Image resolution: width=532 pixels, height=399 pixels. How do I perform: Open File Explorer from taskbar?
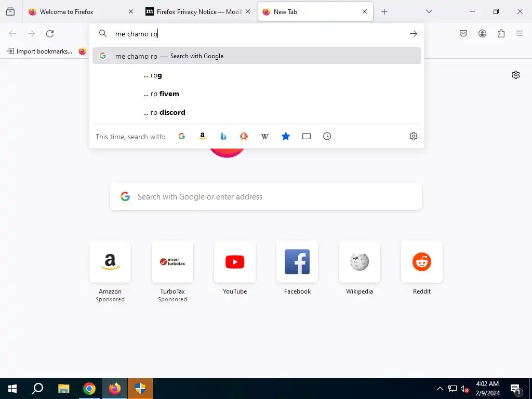tap(63, 389)
